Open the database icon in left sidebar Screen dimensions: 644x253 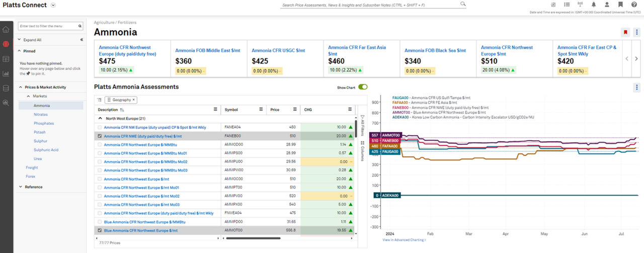pos(6,88)
